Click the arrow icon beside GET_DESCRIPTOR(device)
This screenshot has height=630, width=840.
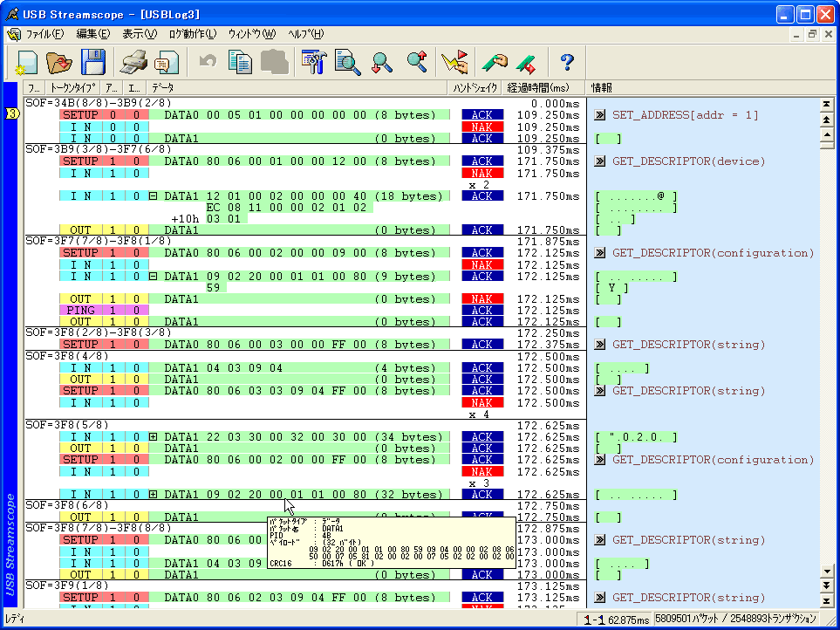[600, 161]
